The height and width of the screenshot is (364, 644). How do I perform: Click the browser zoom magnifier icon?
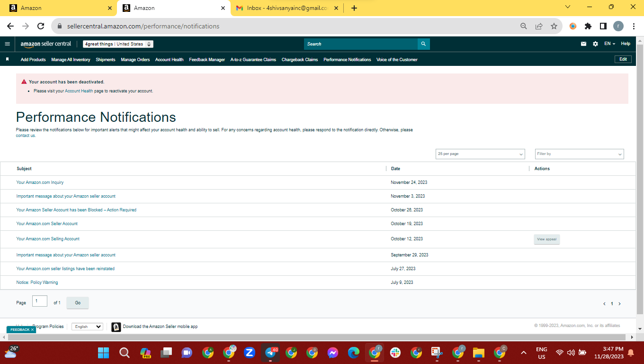(524, 27)
